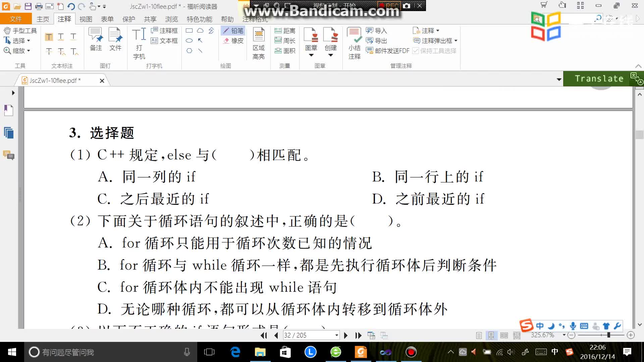This screenshot has height=362, width=644.
Task: Select the Callout tool (注释框)
Action: [x=164, y=31]
